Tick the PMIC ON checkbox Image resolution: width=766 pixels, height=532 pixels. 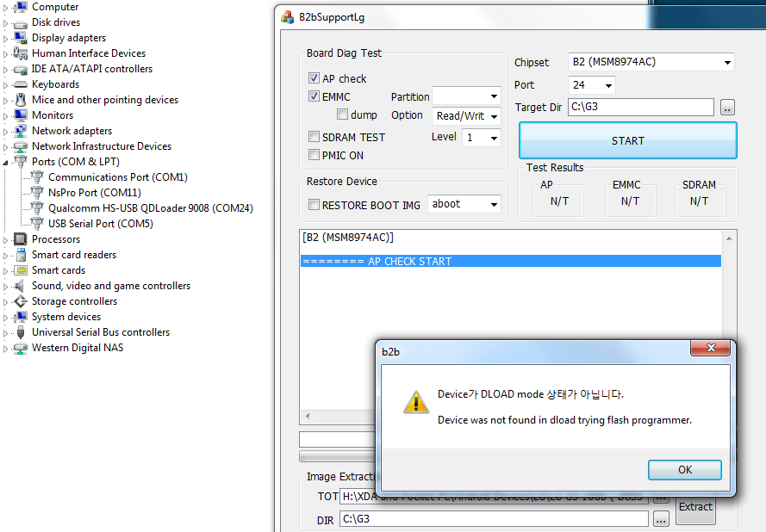pos(314,155)
